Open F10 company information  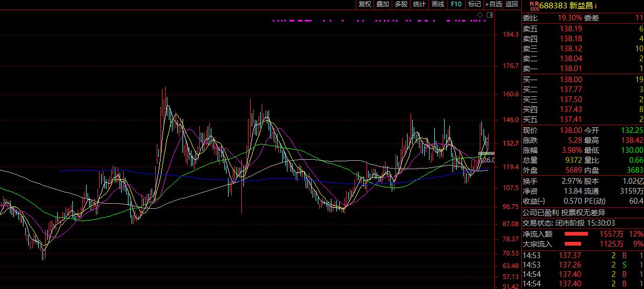coord(456,4)
